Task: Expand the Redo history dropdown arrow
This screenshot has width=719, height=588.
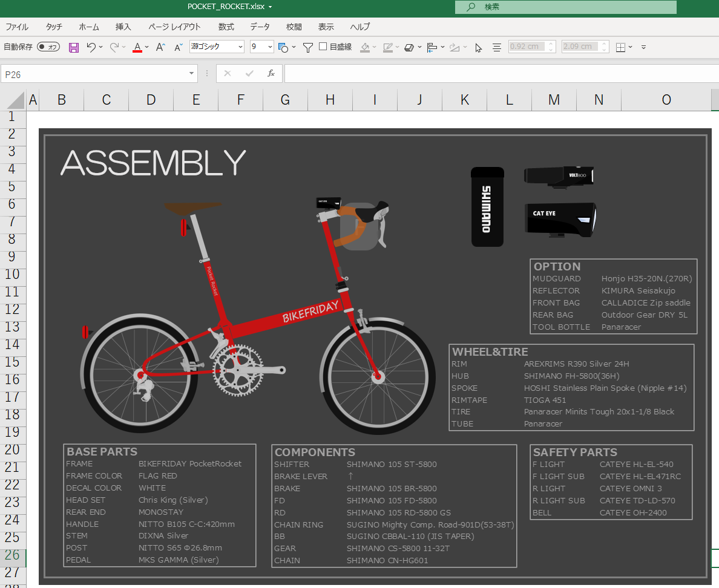Action: (124, 47)
